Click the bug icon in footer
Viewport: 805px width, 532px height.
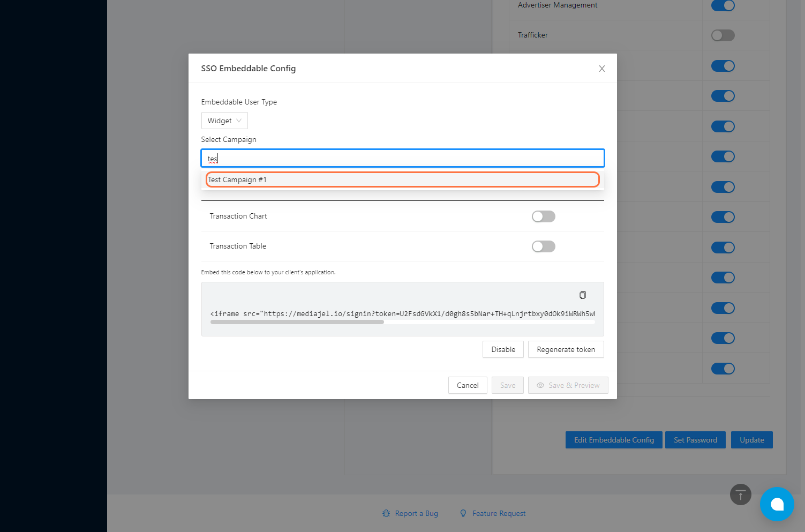pyautogui.click(x=386, y=513)
